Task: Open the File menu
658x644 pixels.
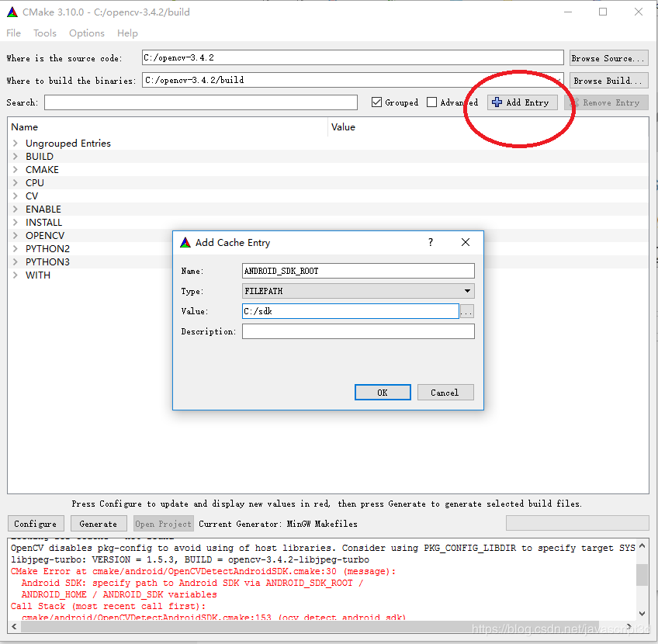Action: click(x=13, y=33)
